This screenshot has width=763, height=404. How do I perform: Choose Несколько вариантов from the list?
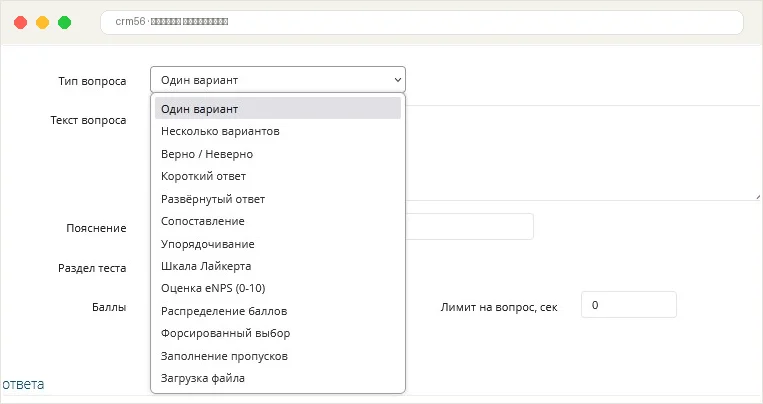pos(278,131)
